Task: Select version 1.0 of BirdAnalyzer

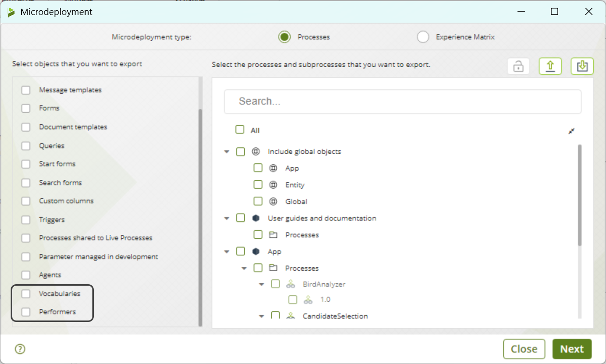Action: click(293, 300)
